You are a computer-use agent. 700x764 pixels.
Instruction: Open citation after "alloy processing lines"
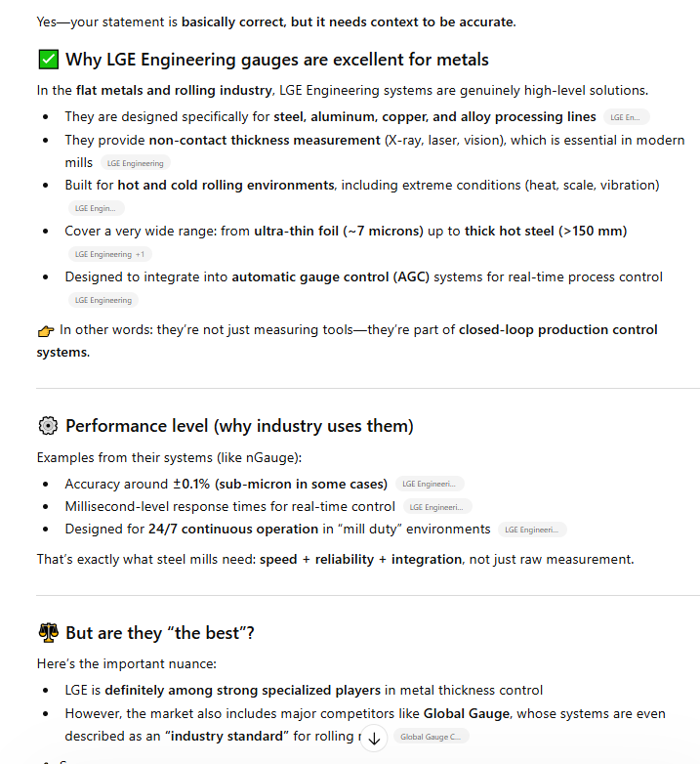click(x=626, y=117)
